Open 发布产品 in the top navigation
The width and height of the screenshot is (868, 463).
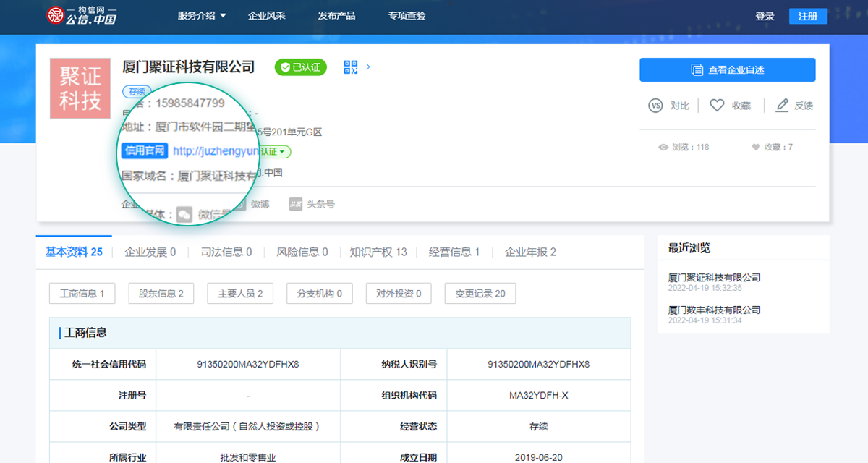[x=336, y=16]
